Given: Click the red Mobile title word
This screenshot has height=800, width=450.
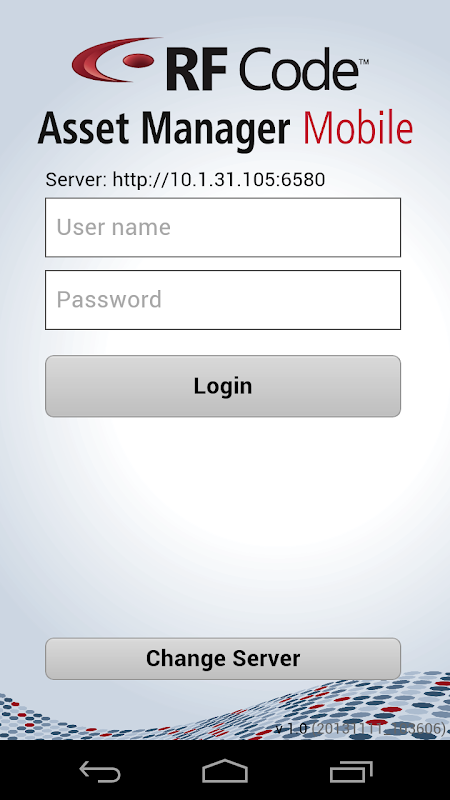Looking at the screenshot, I should tap(358, 129).
